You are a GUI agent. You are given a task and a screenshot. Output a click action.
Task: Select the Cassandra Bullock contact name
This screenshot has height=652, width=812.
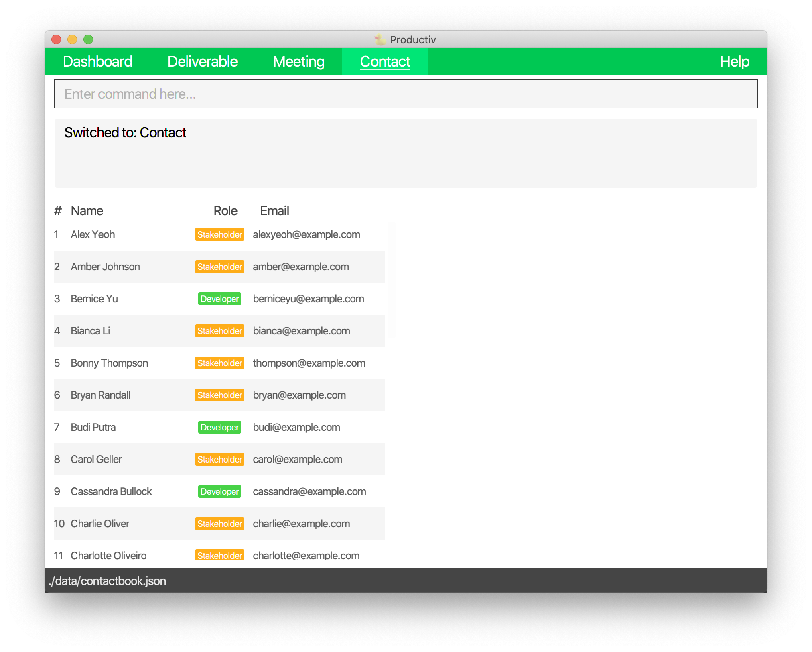pos(111,491)
